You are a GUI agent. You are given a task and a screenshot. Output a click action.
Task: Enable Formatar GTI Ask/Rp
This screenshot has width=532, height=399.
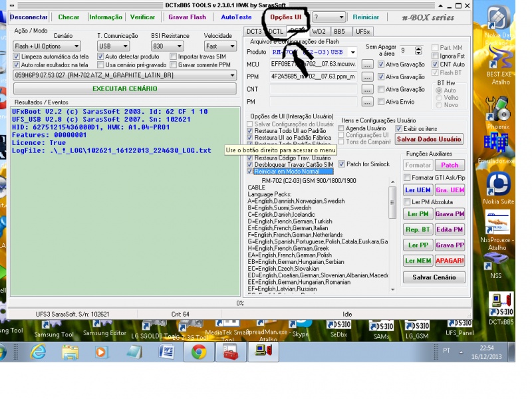[x=407, y=178]
